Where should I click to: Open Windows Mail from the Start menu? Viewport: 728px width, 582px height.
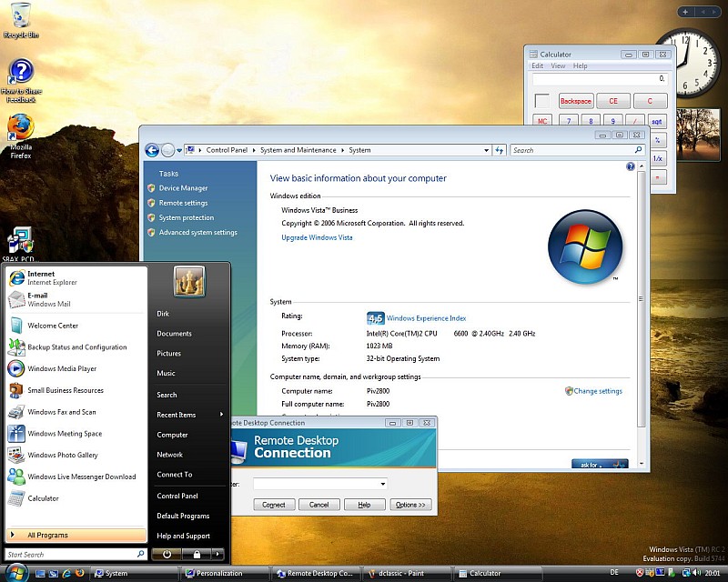tap(77, 299)
